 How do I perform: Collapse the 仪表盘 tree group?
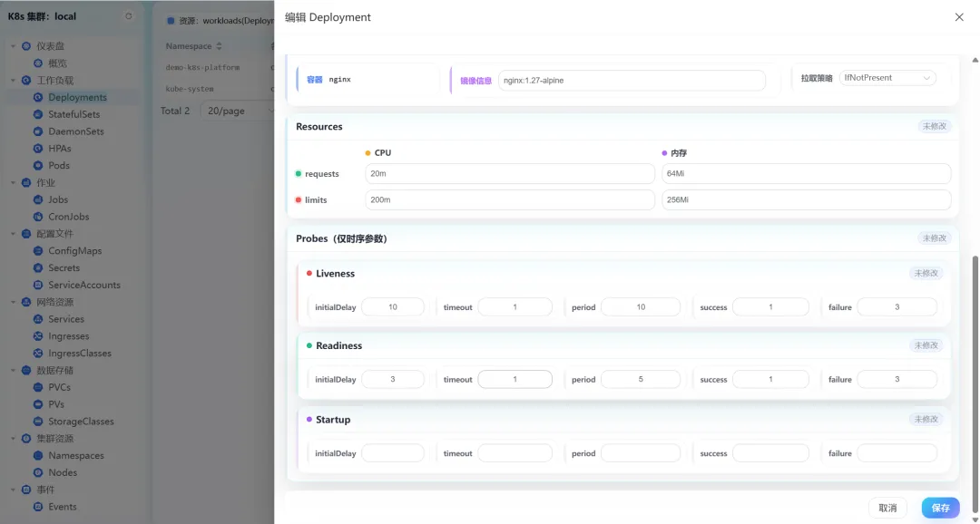pos(13,46)
